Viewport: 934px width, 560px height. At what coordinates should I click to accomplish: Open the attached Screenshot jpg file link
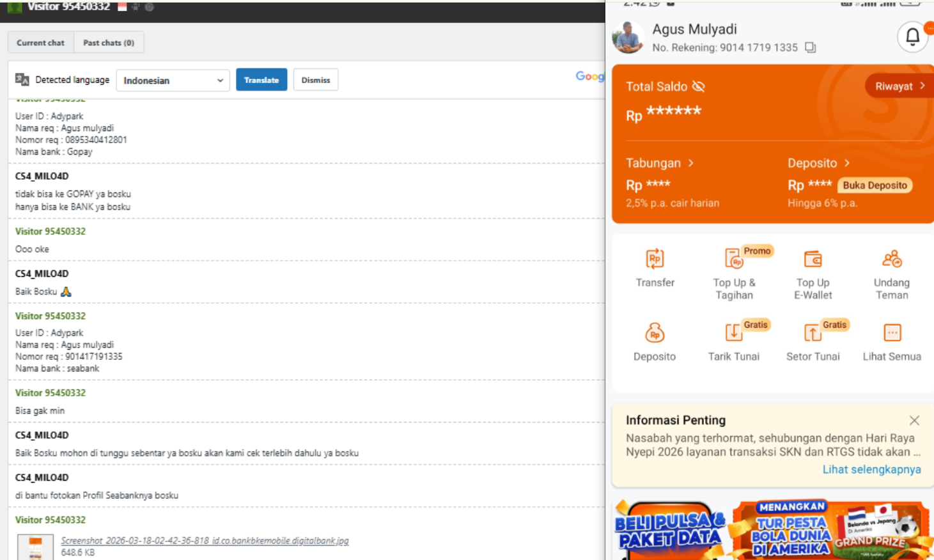click(205, 541)
